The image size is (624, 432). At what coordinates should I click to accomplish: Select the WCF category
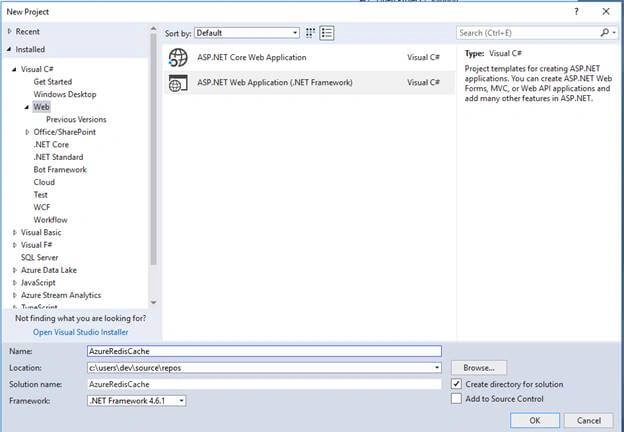pyautogui.click(x=42, y=207)
